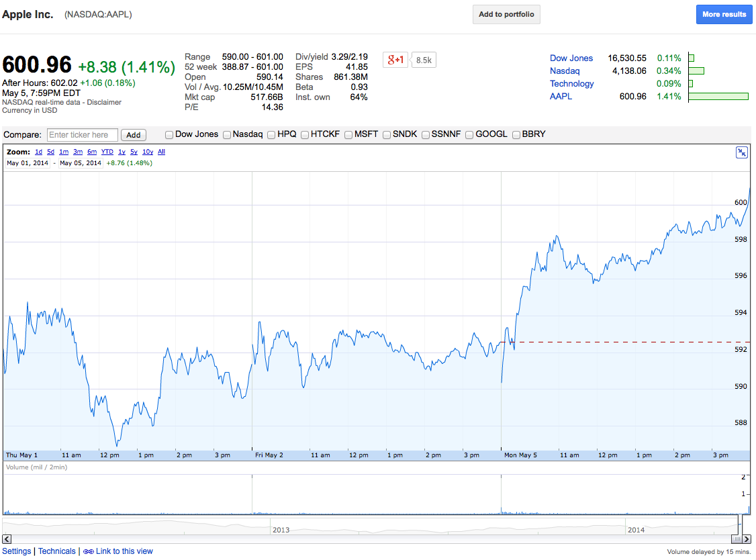The image size is (756, 560).
Task: Set chart zoom to 5d
Action: (51, 152)
